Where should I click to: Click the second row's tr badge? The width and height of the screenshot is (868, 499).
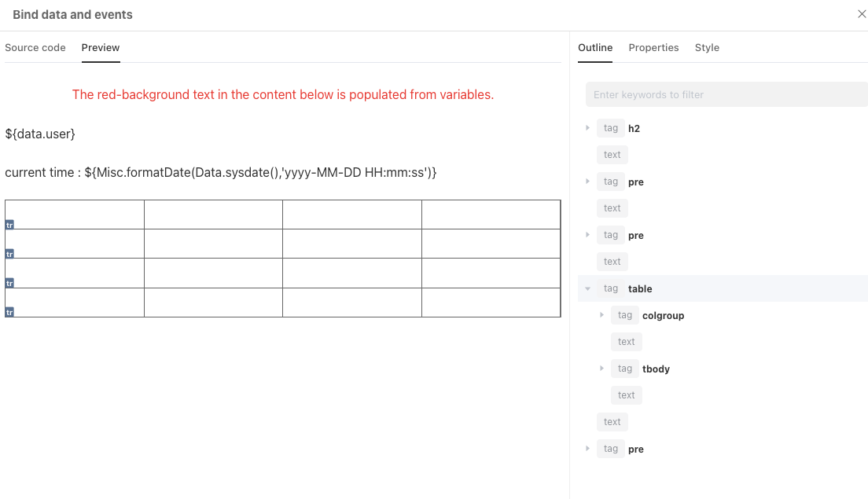(x=9, y=254)
